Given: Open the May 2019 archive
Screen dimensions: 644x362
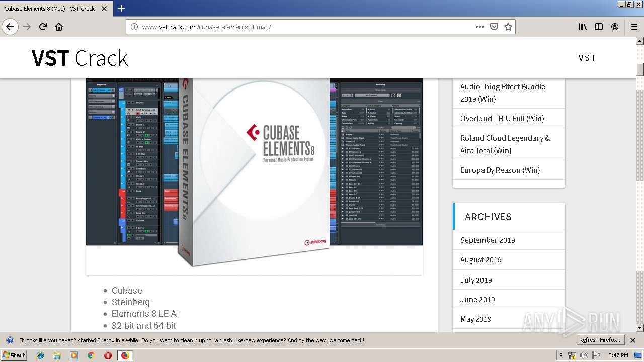Looking at the screenshot, I should 475,319.
